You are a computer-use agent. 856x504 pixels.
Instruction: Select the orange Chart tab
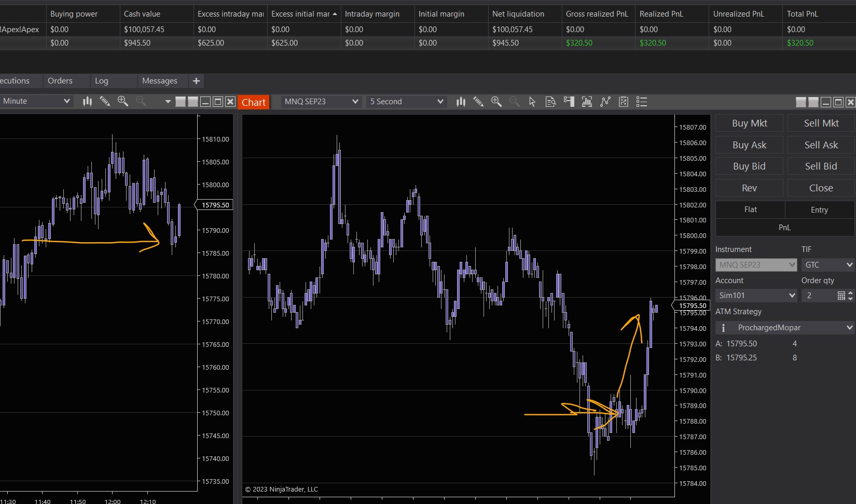point(254,102)
